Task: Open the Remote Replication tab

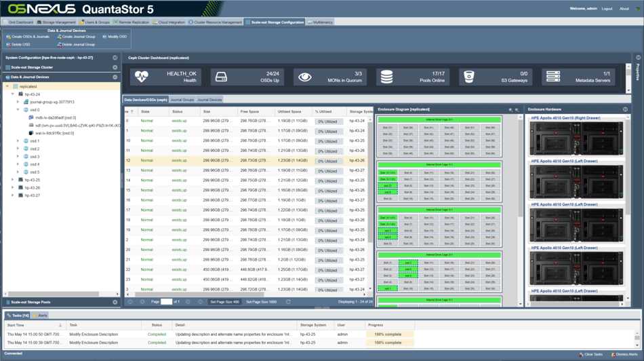Action: tap(132, 22)
